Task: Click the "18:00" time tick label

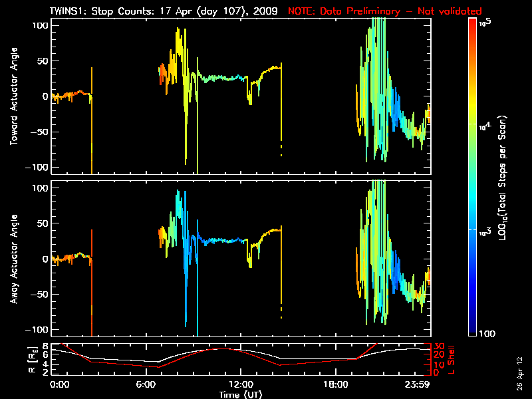Action: click(336, 384)
